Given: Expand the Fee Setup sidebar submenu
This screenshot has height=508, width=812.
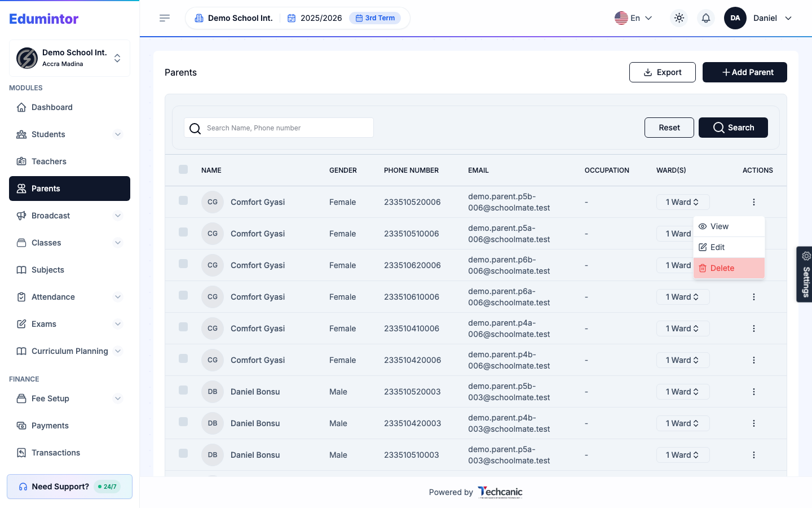Looking at the screenshot, I should click(118, 398).
